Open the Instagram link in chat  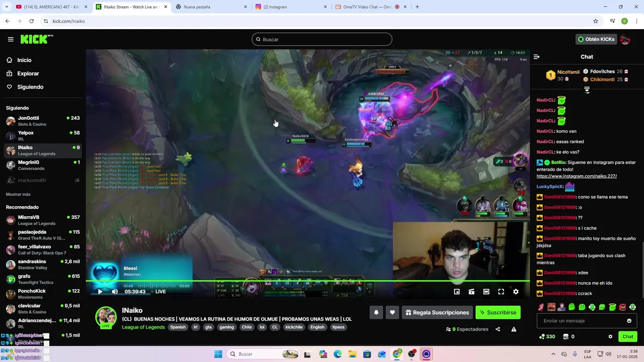pos(577,176)
